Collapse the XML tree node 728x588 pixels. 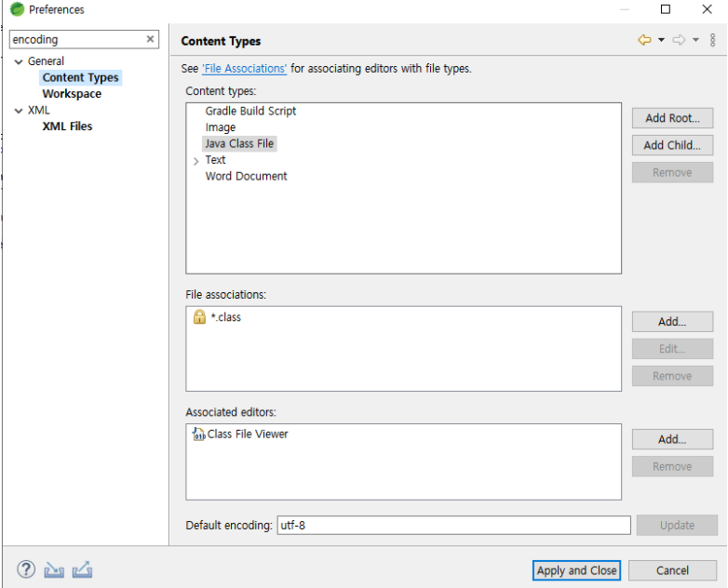pyautogui.click(x=19, y=111)
